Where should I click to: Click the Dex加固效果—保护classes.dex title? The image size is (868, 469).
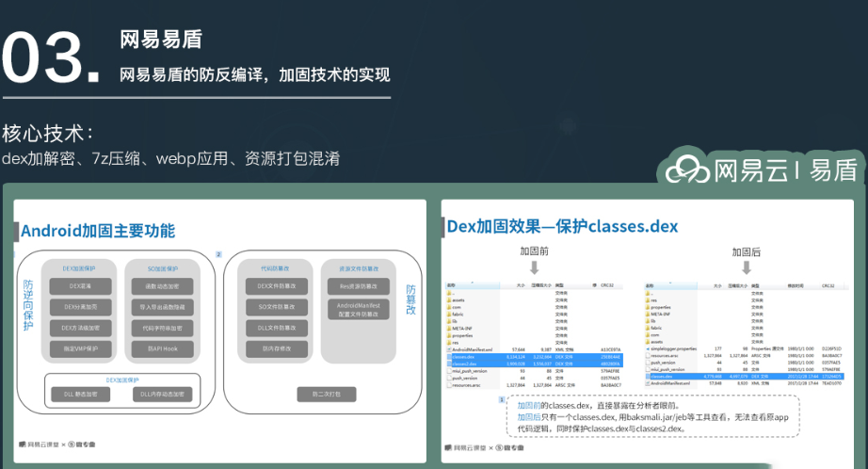562,226
